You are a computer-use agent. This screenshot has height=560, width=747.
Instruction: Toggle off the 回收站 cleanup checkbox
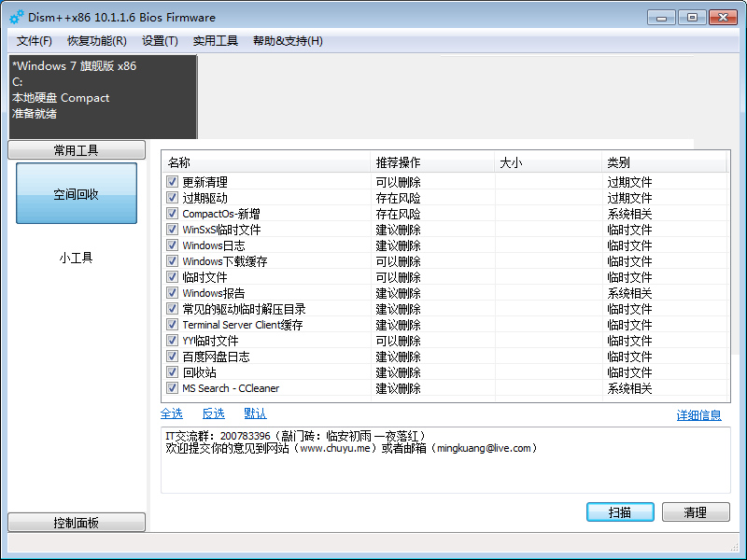(172, 371)
